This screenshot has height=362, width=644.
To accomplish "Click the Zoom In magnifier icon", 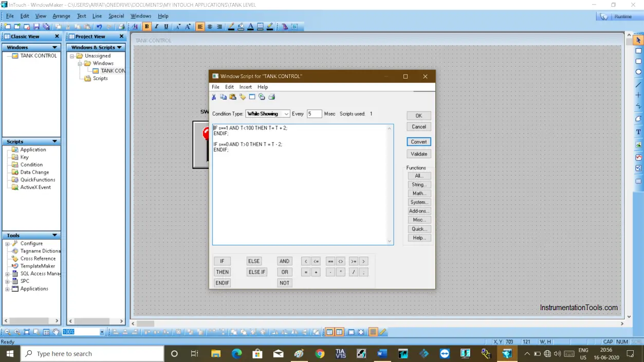I will [x=17, y=332].
